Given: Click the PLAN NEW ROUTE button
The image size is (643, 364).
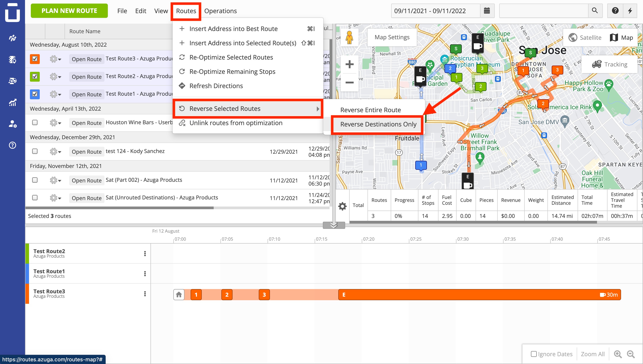Looking at the screenshot, I should (69, 11).
